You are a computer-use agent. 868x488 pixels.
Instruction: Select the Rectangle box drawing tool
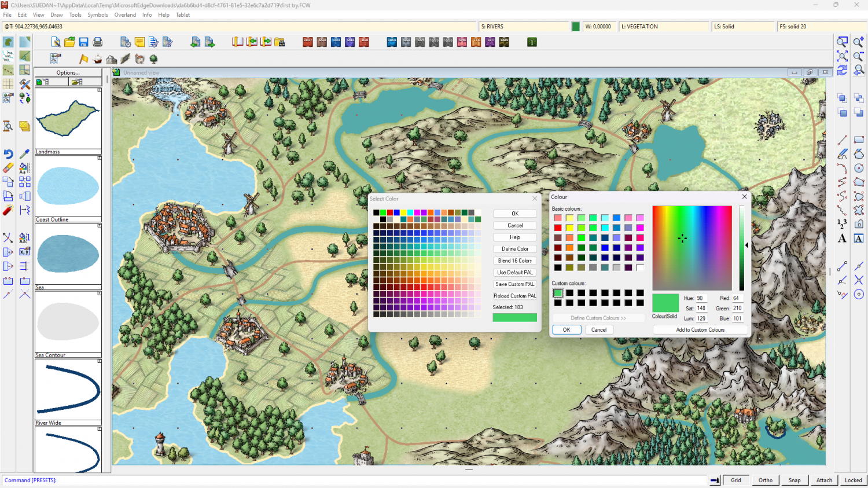[859, 140]
